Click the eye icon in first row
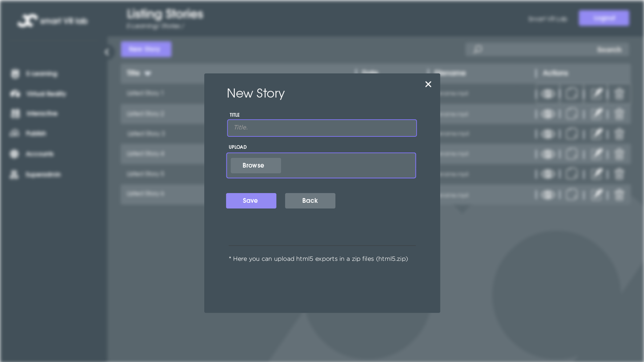Viewport: 644px width, 362px height. point(548,94)
